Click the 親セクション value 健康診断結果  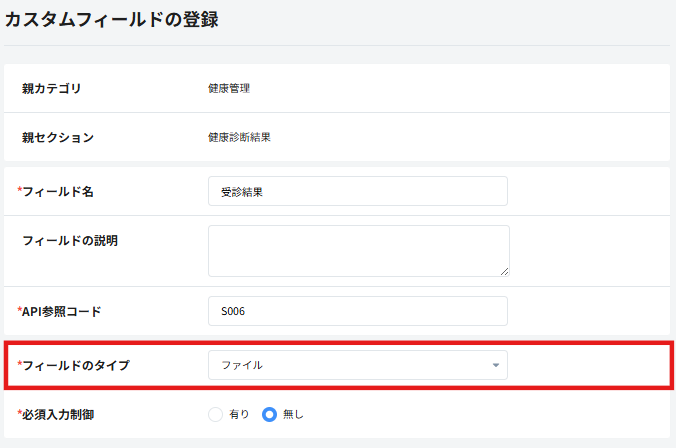tap(239, 137)
